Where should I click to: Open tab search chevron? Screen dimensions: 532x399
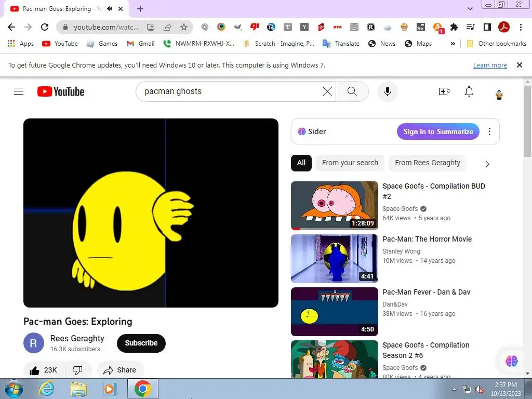tap(470, 9)
